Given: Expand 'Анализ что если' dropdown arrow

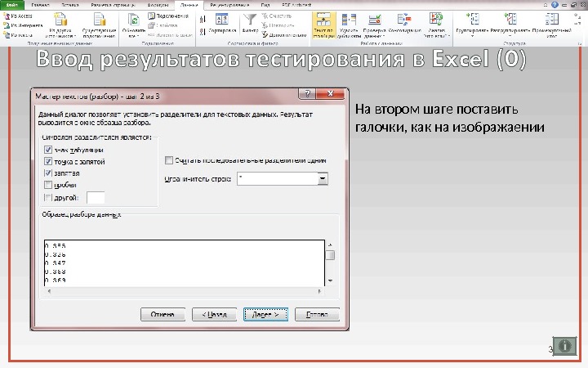Looking at the screenshot, I should tap(449, 37).
